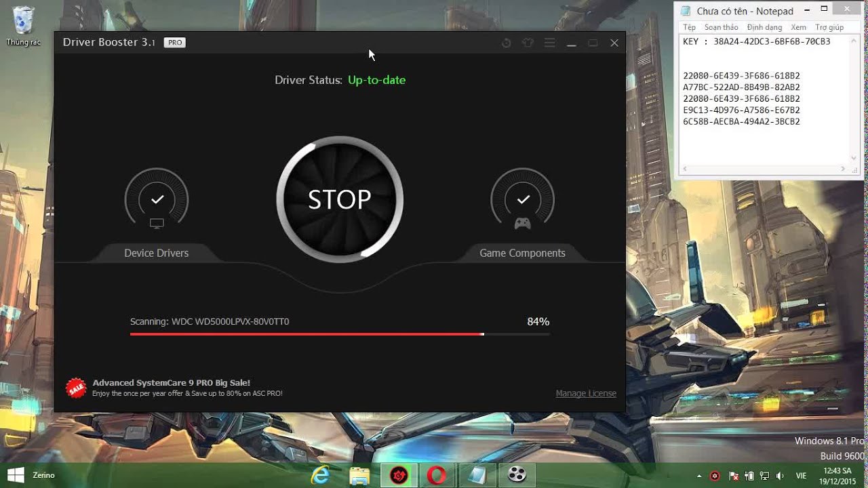This screenshot has height=488, width=868.
Task: Click the STOP scan button
Action: click(340, 199)
